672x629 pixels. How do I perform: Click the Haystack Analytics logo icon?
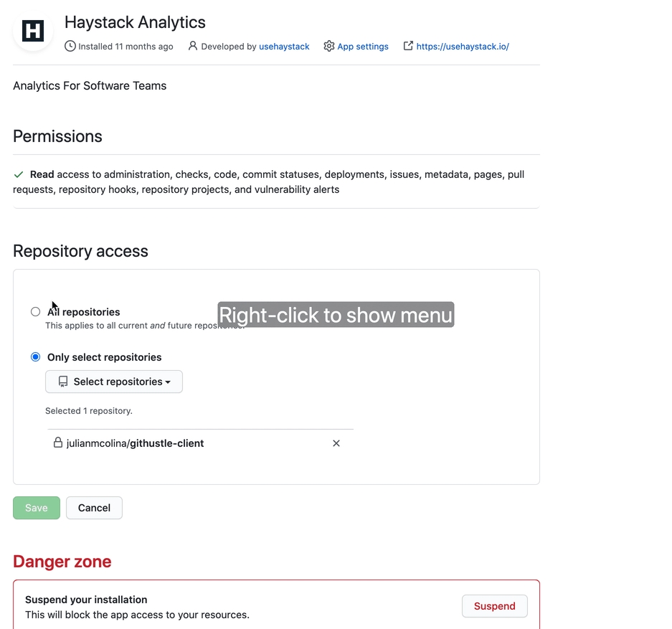(x=33, y=31)
